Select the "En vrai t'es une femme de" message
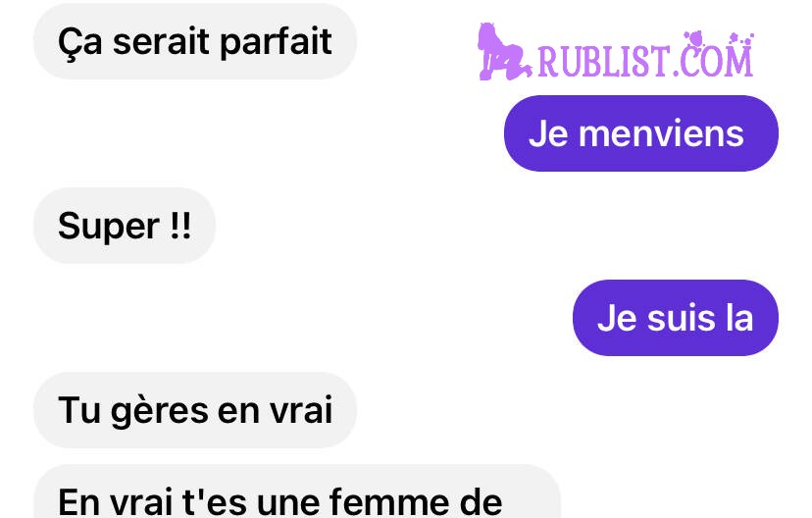Screen dimensions: 812x518 click(x=297, y=492)
